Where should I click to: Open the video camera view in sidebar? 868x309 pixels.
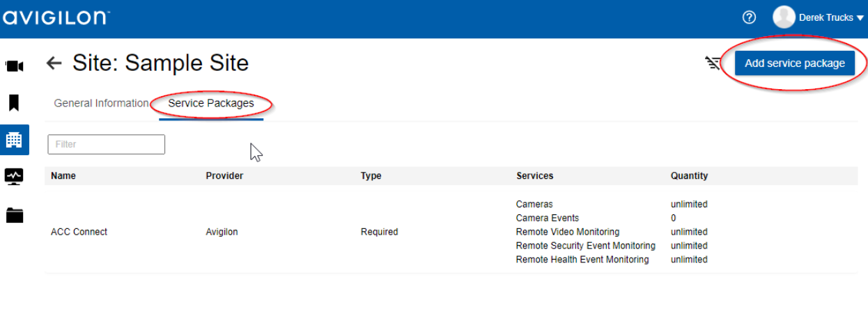coord(15,66)
